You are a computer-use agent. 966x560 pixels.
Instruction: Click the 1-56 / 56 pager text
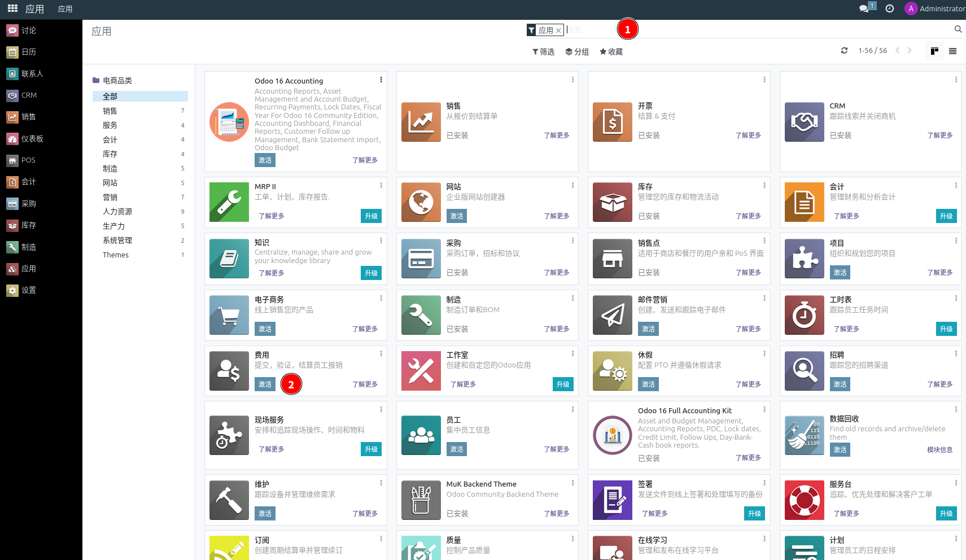[x=873, y=51]
